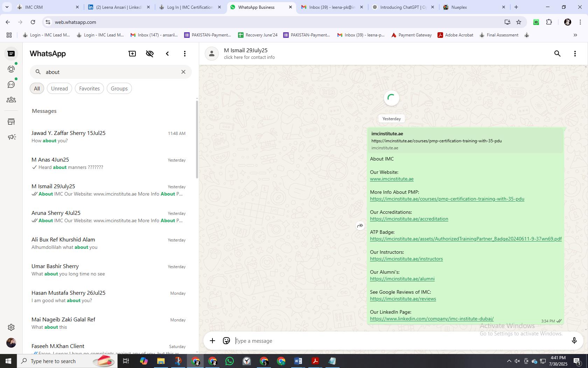Screen dimensions: 588x368
Task: Clear the 'about' search text
Action: pyautogui.click(x=183, y=72)
